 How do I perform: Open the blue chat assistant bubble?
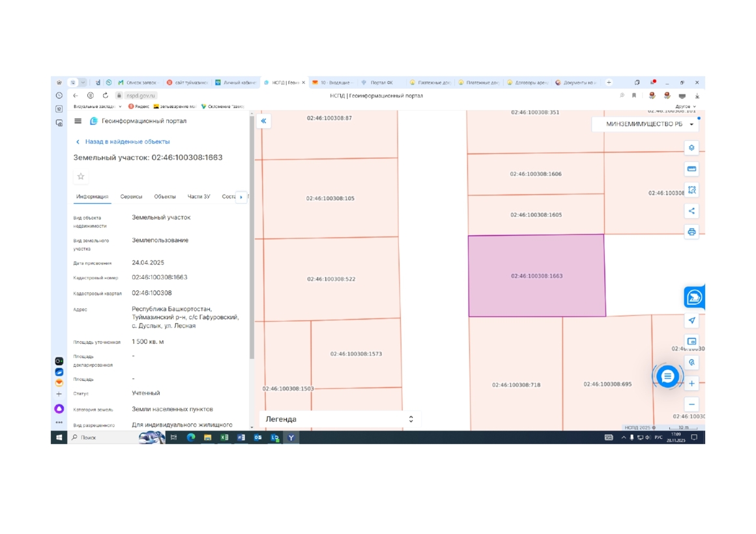(x=667, y=376)
